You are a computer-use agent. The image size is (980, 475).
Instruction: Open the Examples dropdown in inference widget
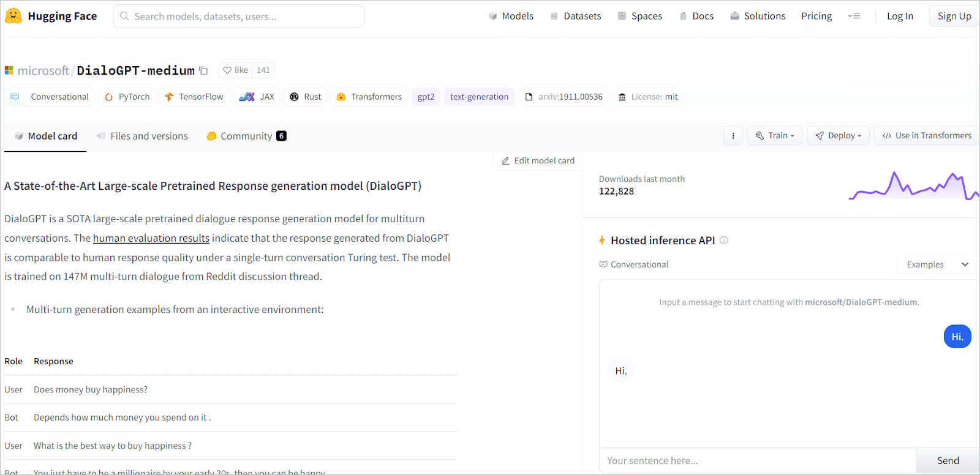[937, 264]
